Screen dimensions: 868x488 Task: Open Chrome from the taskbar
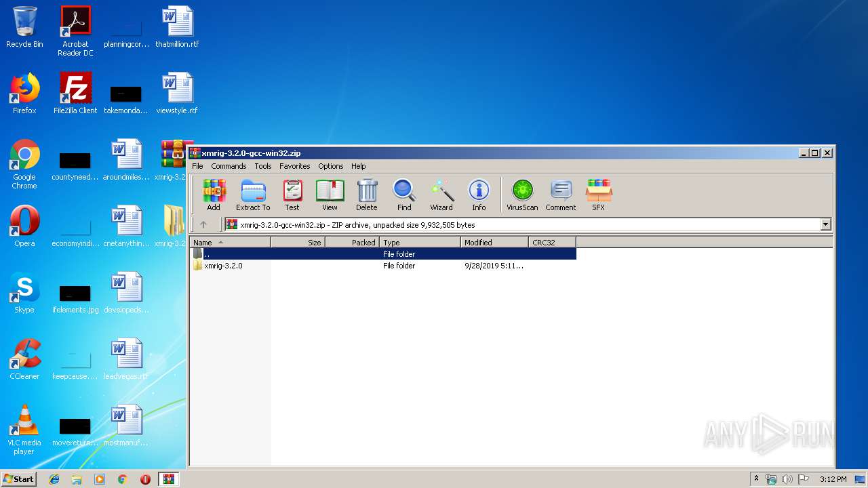coord(123,479)
